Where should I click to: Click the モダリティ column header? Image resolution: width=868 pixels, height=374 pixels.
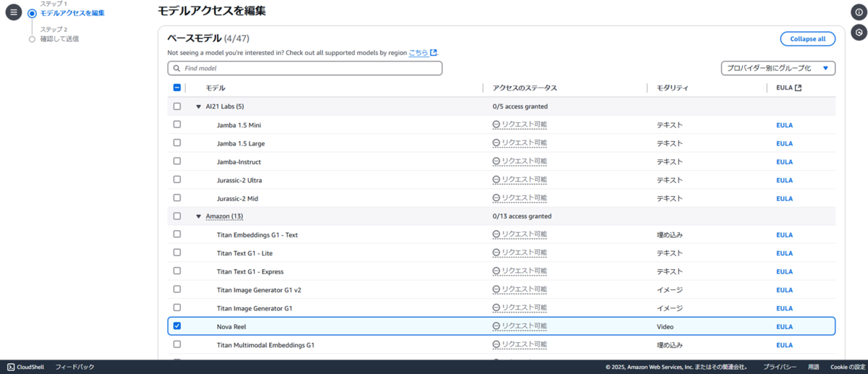672,88
